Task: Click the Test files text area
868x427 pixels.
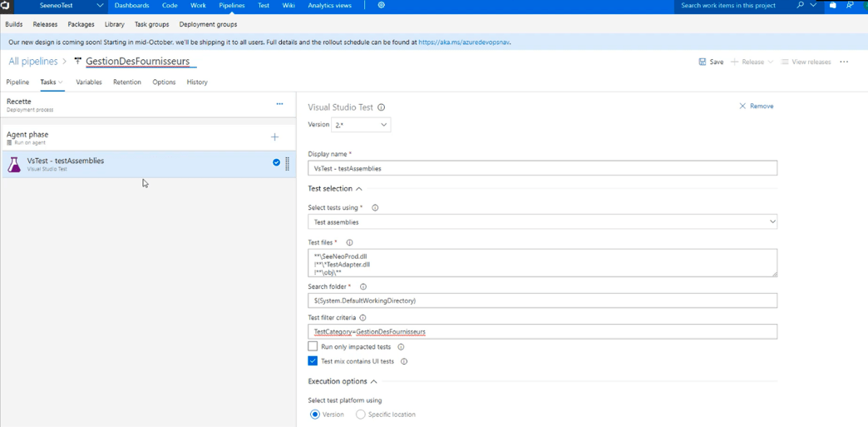Action: [x=542, y=262]
